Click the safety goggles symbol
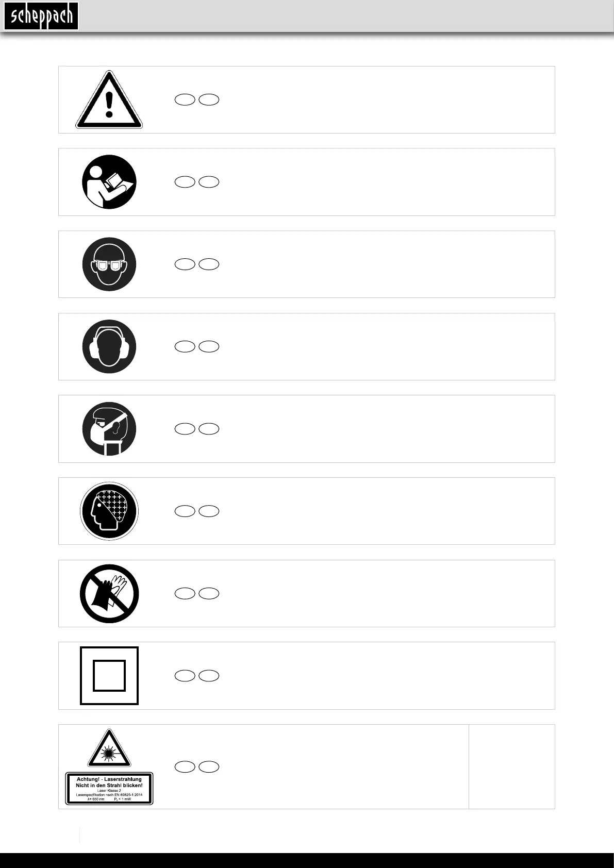 109,264
